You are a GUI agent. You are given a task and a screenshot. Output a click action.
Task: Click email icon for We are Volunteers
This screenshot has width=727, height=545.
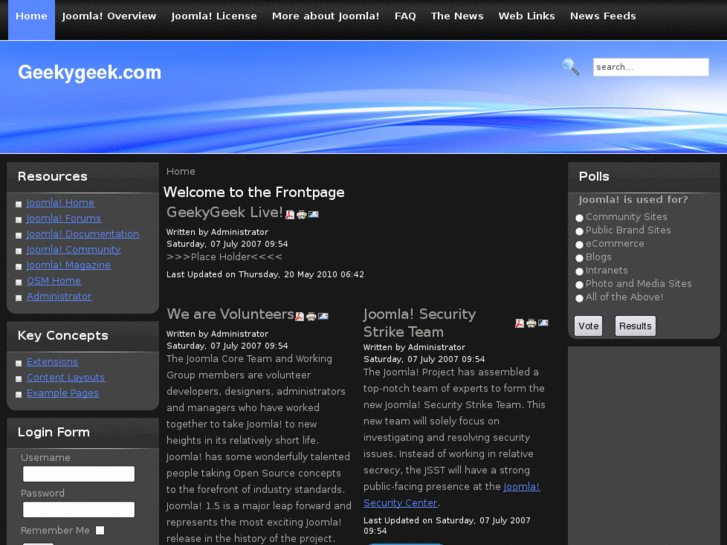[323, 316]
